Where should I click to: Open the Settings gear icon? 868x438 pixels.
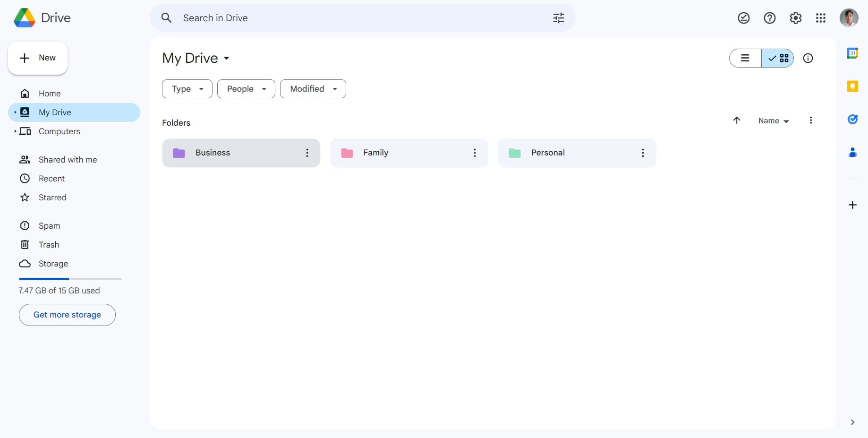coord(796,18)
